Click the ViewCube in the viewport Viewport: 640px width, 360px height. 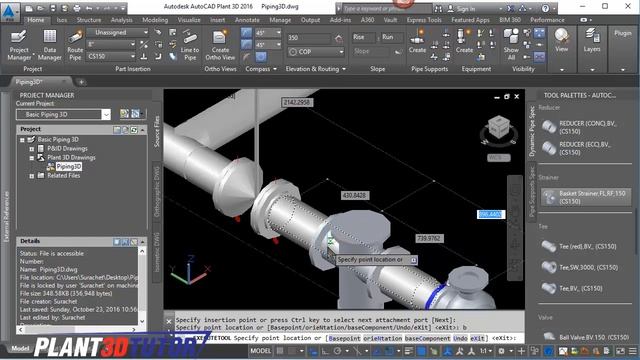coord(498,128)
